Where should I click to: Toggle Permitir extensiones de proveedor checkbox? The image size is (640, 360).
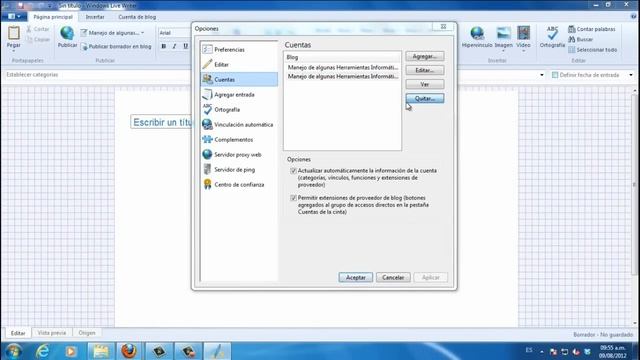point(293,198)
